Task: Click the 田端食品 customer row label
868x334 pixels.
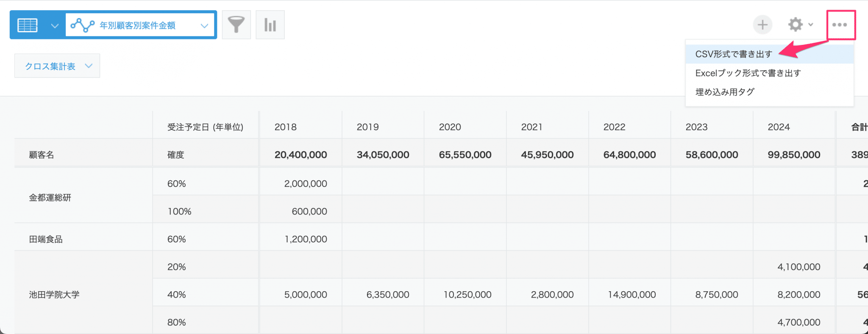Action: (46, 239)
